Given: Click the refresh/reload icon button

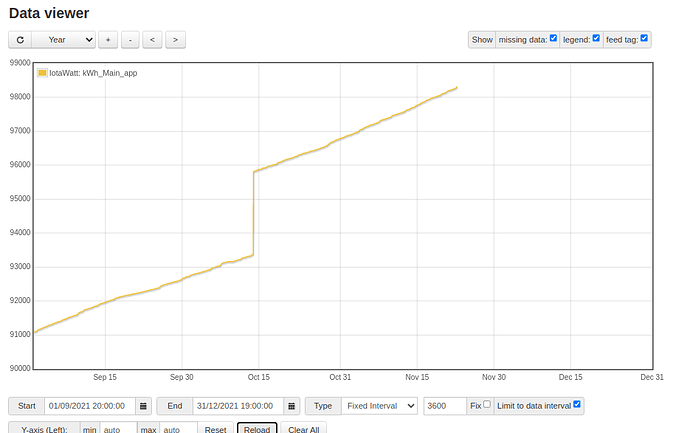Looking at the screenshot, I should [20, 40].
